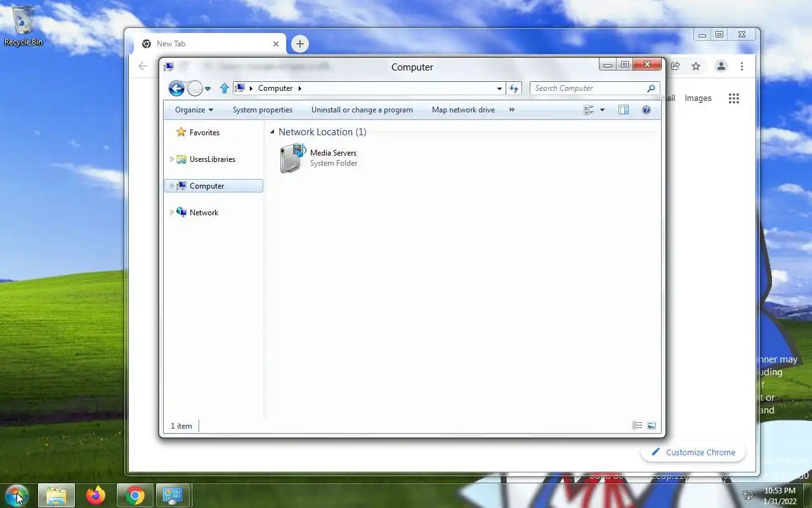Open the view options dropdown arrow

[x=602, y=110]
